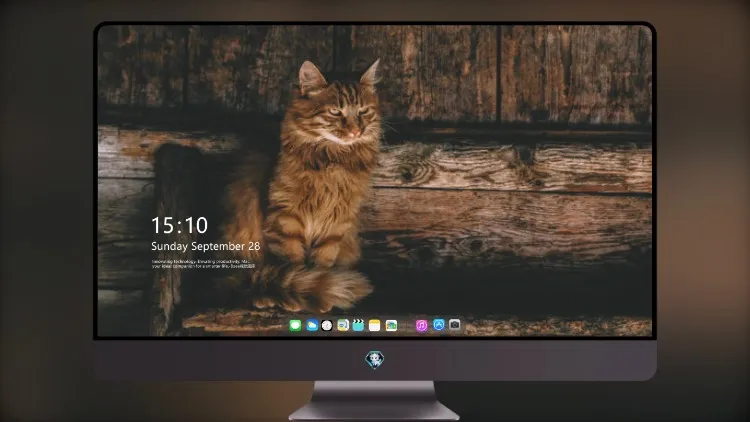Open the photo gallery app in dock
Image resolution: width=750 pixels, height=422 pixels.
tap(391, 325)
